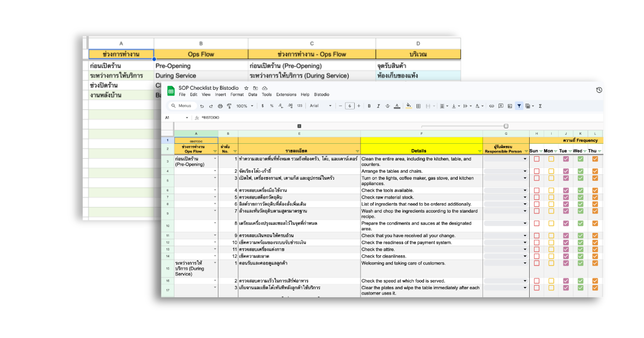Open the fill color paint bucket
644x338 pixels.
pyautogui.click(x=408, y=106)
